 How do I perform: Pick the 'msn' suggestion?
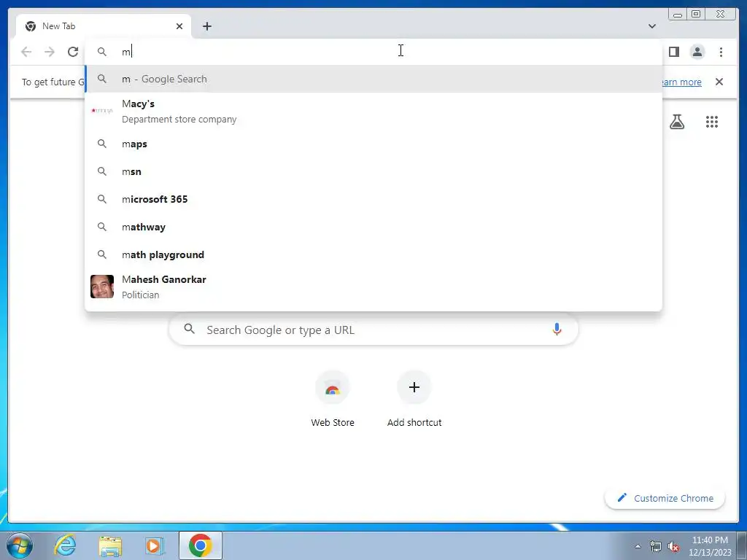click(373, 171)
